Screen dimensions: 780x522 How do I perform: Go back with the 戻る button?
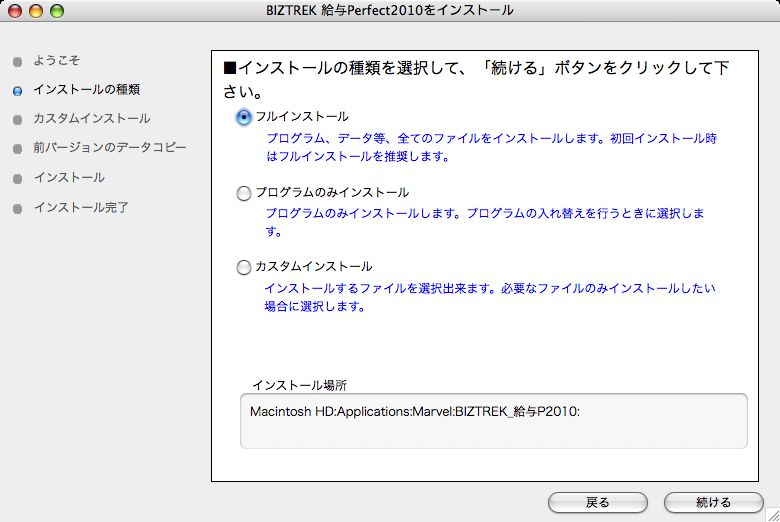tap(597, 503)
